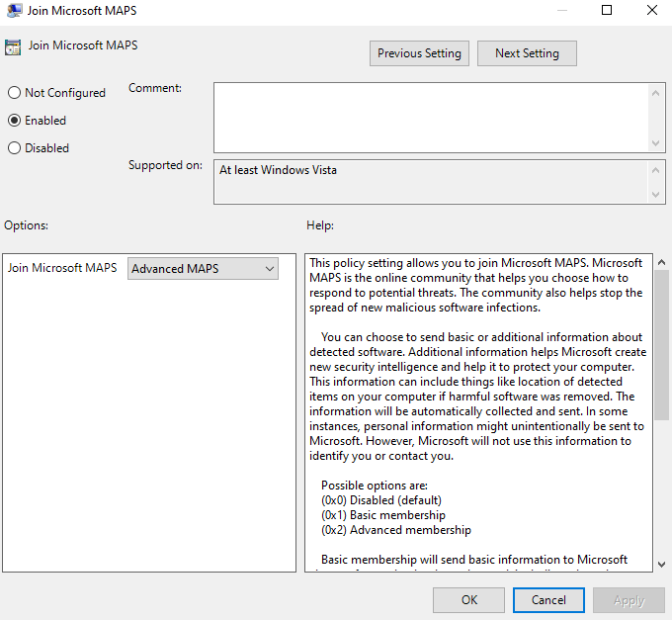This screenshot has width=672, height=620.
Task: Minimize the Join Microsoft MAPS window
Action: point(562,10)
